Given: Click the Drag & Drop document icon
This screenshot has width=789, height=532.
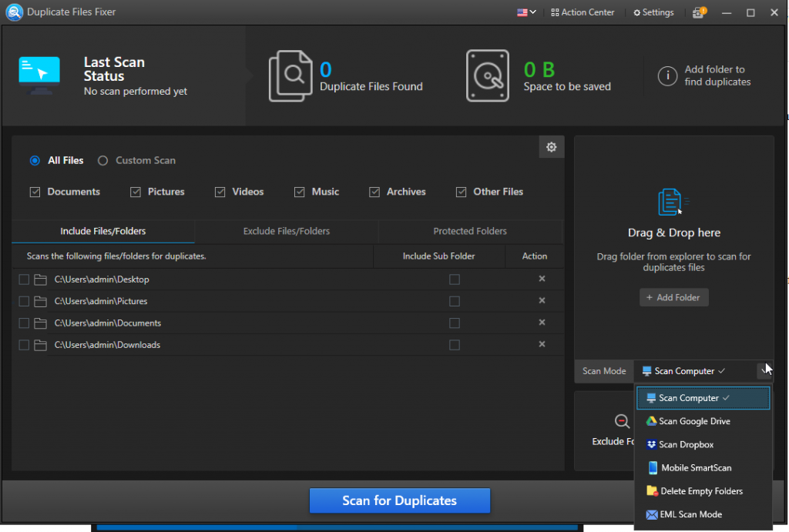Looking at the screenshot, I should pos(673,202).
